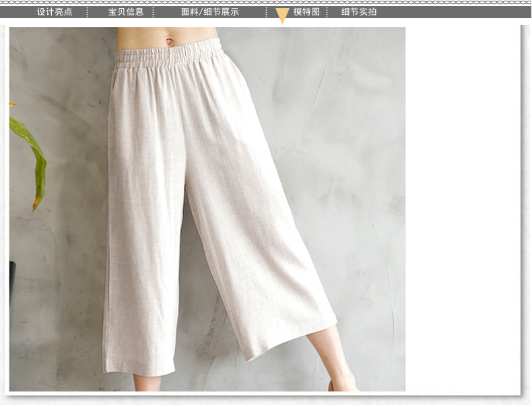Click dotted divider after 设计亮点

click(88, 12)
